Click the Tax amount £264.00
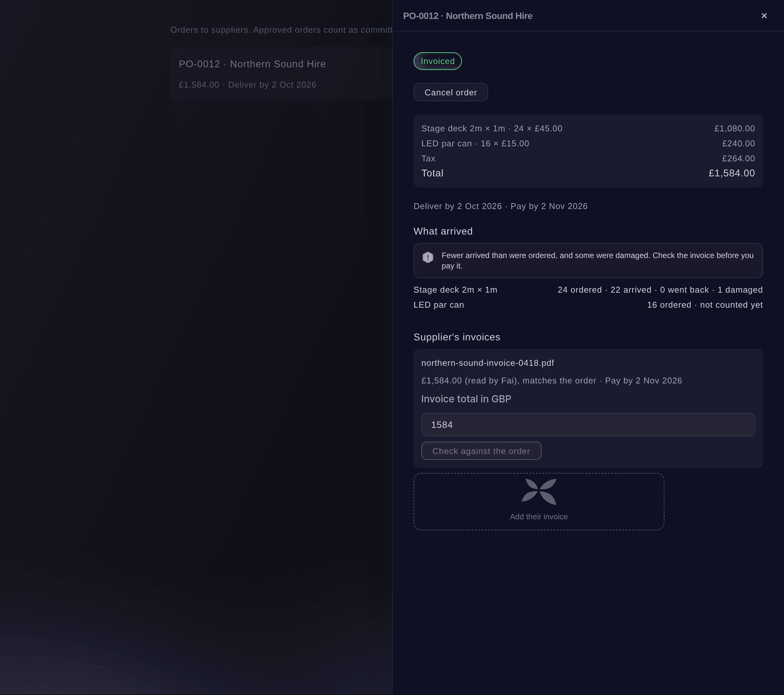Screen dimensions: 784x695 pos(738,158)
